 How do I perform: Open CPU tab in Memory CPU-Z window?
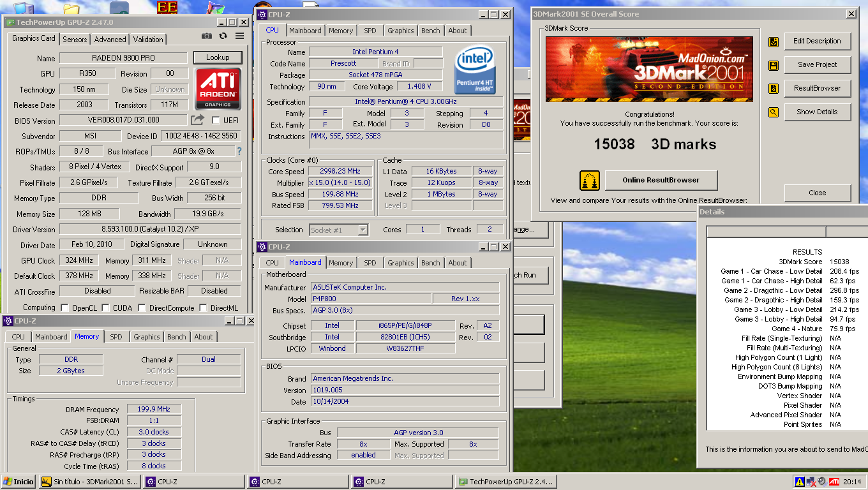19,337
